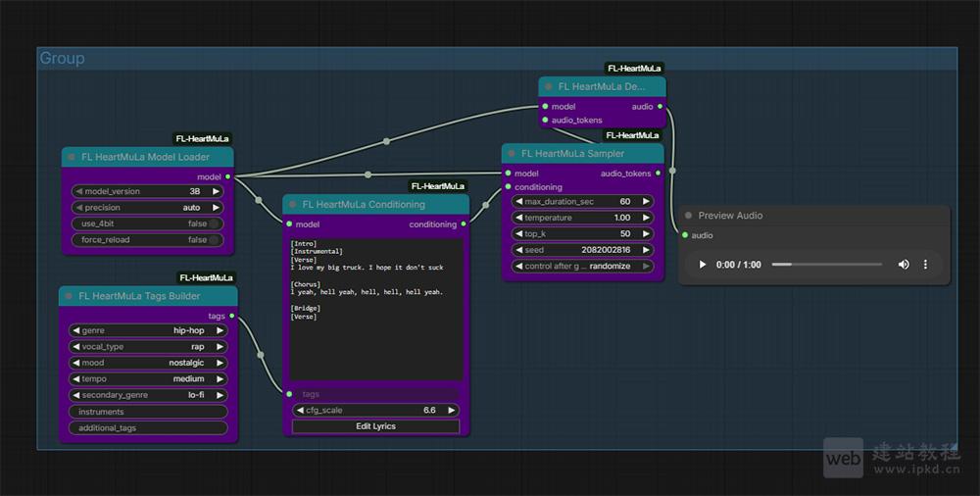The width and height of the screenshot is (980, 496).
Task: Increase the cfg_scale value
Action: (x=452, y=411)
